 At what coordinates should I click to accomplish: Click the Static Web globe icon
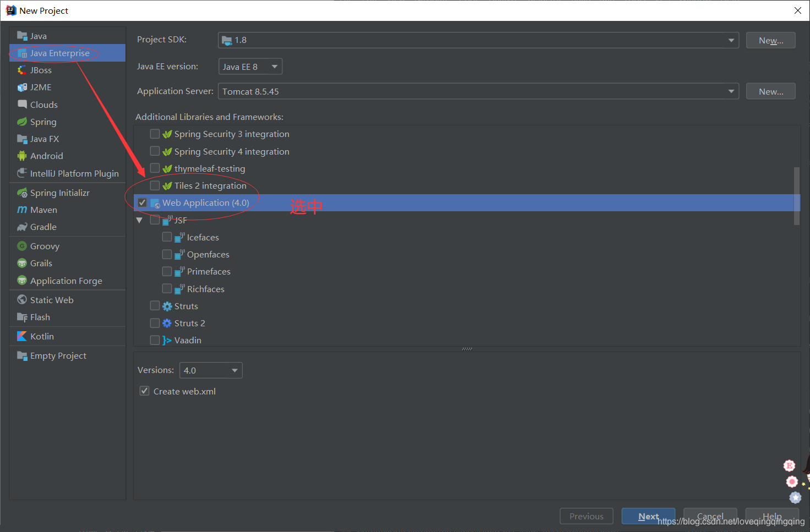[22, 300]
